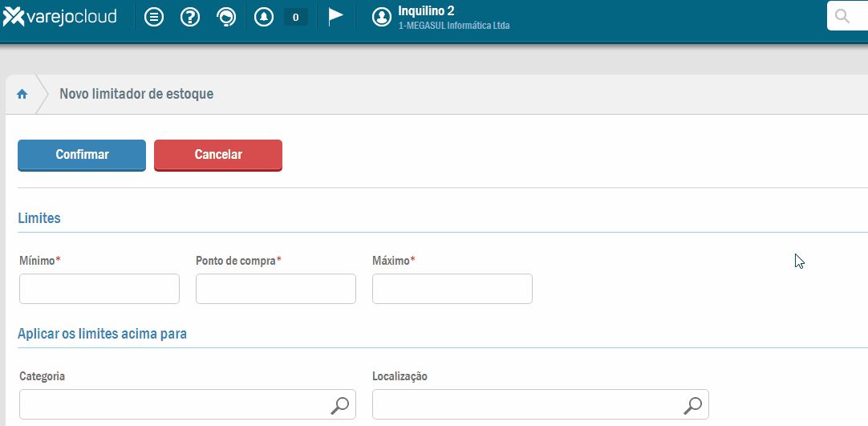Focus the Máximo input field
The image size is (868, 426).
coord(452,289)
